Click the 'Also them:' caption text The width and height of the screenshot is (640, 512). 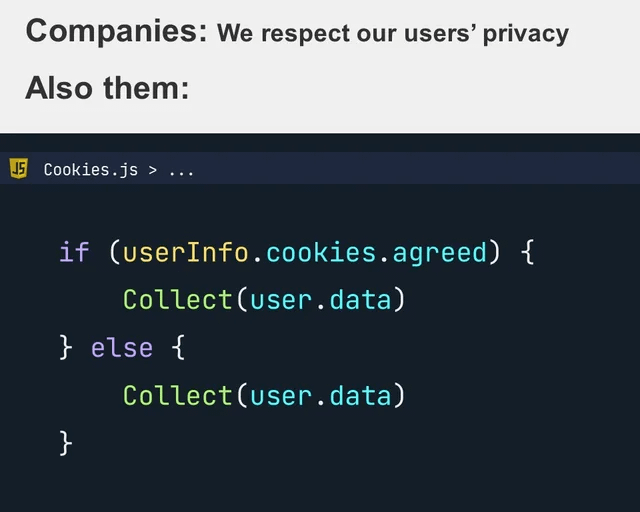click(107, 88)
